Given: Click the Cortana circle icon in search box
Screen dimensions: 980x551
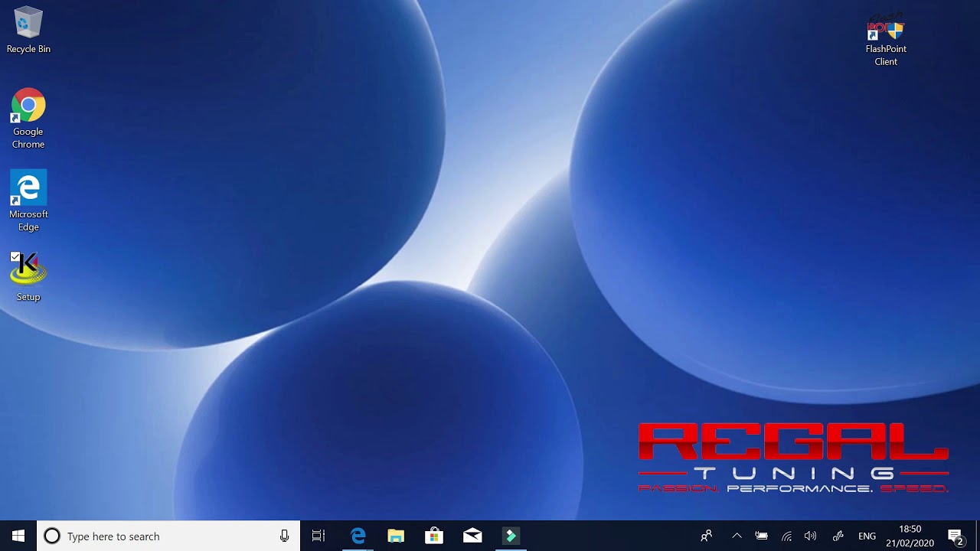Looking at the screenshot, I should [x=52, y=536].
